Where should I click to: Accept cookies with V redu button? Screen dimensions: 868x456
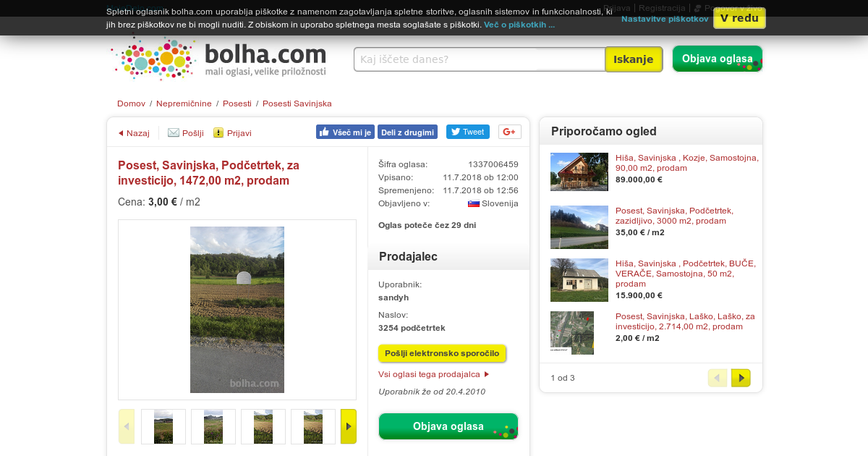[x=739, y=18]
